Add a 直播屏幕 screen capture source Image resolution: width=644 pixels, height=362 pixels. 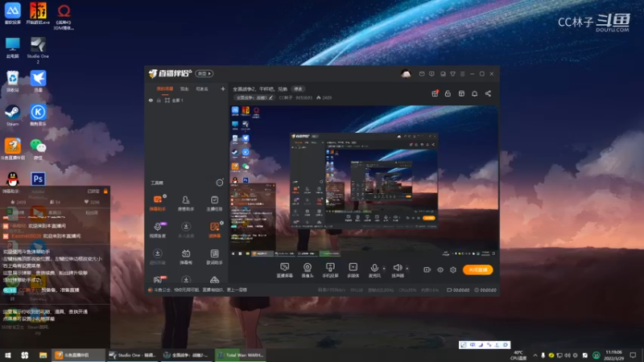pos(285,270)
